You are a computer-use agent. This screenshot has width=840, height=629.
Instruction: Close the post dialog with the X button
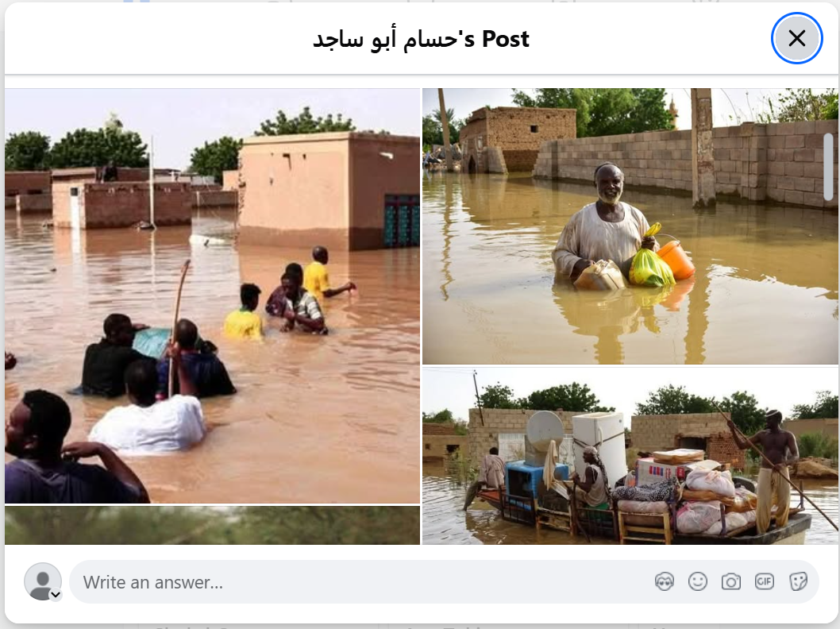(796, 39)
